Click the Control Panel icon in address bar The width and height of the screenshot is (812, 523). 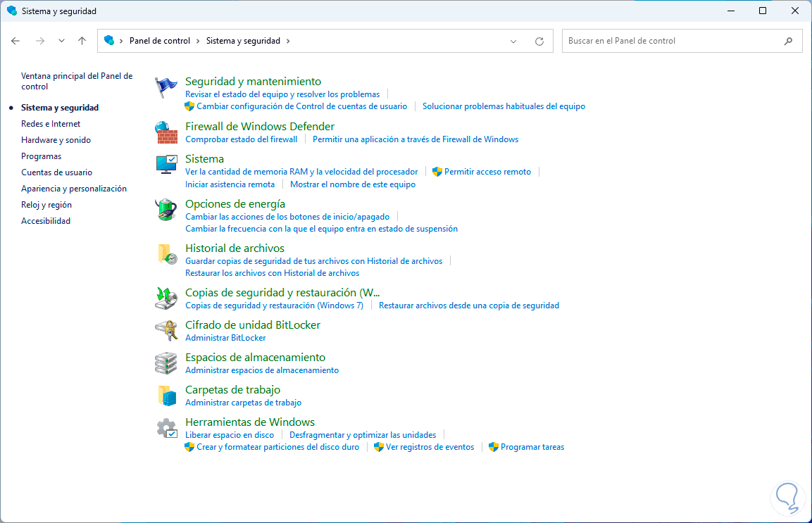(x=108, y=40)
